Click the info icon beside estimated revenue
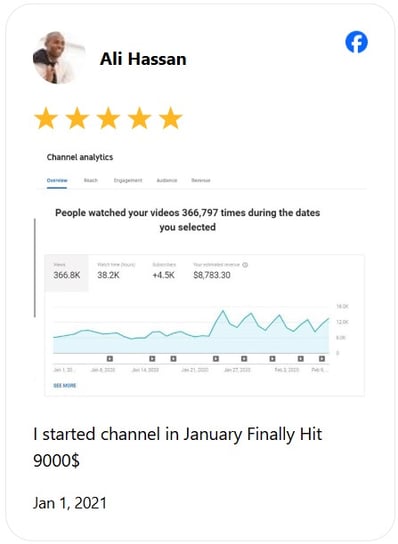The height and width of the screenshot is (544, 398). (x=245, y=265)
